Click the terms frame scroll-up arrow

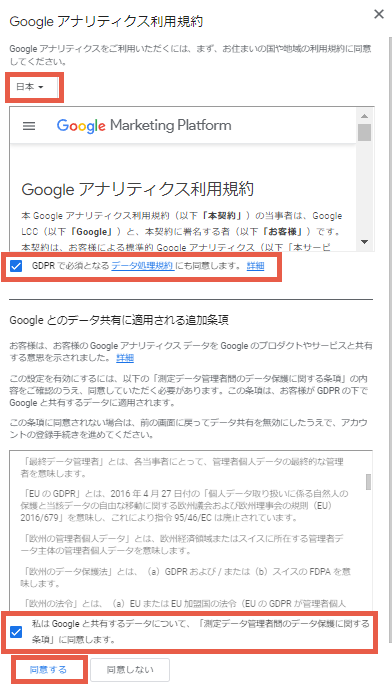tap(364, 116)
